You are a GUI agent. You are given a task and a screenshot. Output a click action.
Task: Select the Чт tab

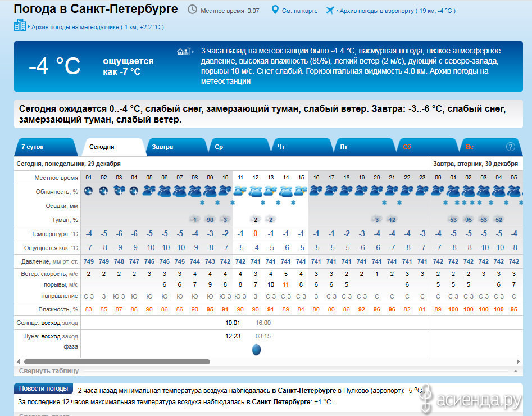[281, 147]
